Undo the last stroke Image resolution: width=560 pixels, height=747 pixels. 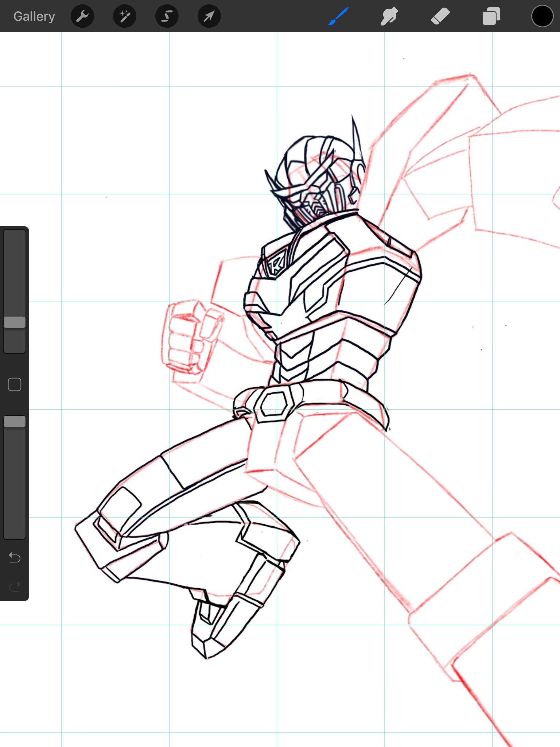15,557
